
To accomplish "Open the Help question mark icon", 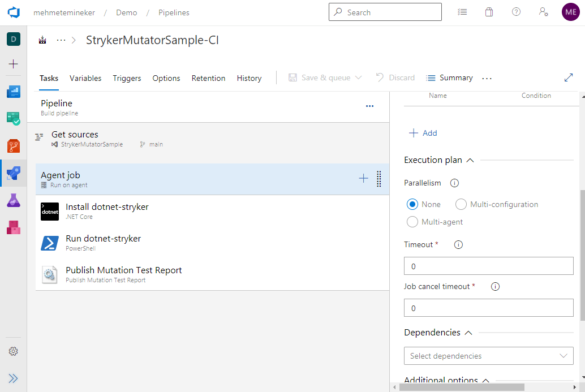I will pyautogui.click(x=516, y=12).
